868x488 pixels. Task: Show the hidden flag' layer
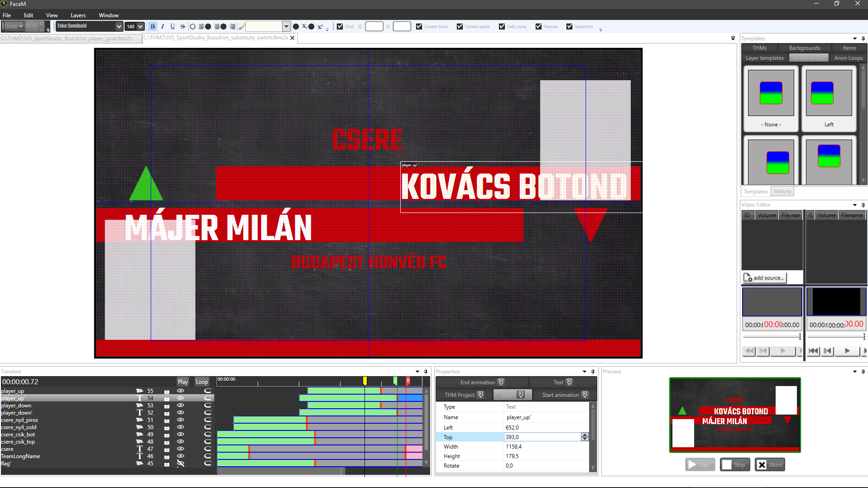click(180, 464)
